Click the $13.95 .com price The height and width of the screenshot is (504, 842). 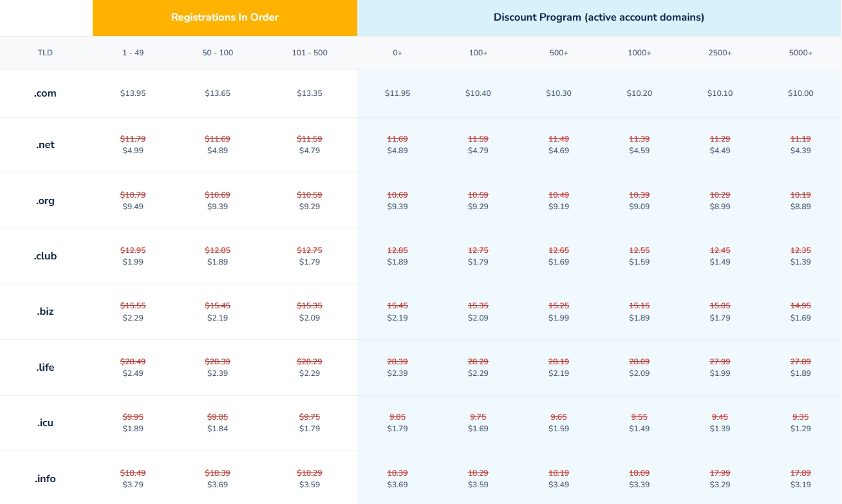[x=133, y=93]
